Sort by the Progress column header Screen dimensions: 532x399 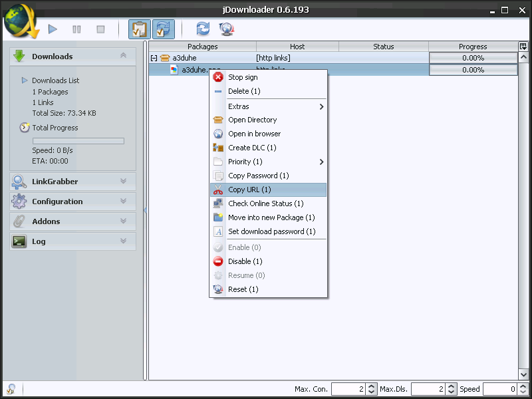473,47
